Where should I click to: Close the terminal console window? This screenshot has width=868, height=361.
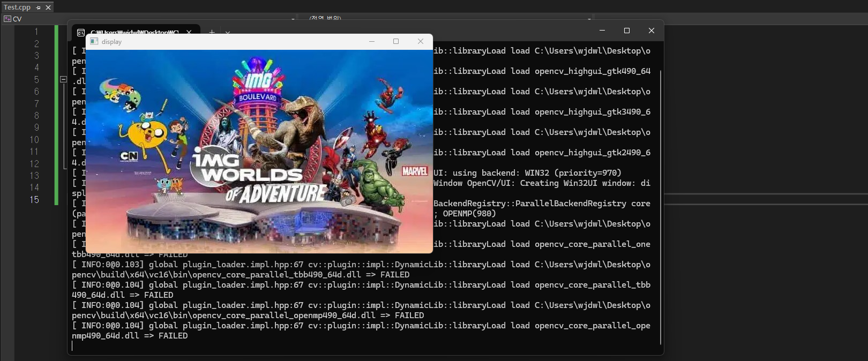652,31
